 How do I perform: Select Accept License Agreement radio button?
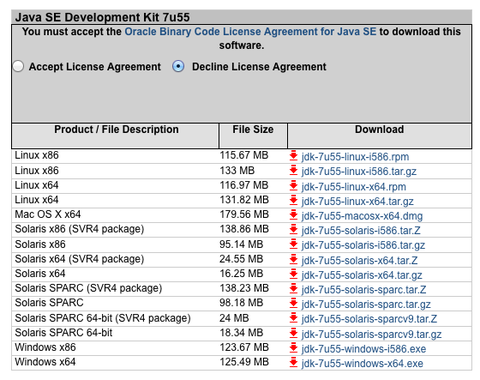click(18, 66)
